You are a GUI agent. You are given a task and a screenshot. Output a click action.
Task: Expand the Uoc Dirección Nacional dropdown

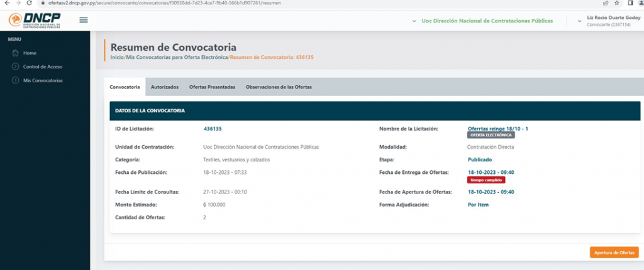pyautogui.click(x=414, y=21)
